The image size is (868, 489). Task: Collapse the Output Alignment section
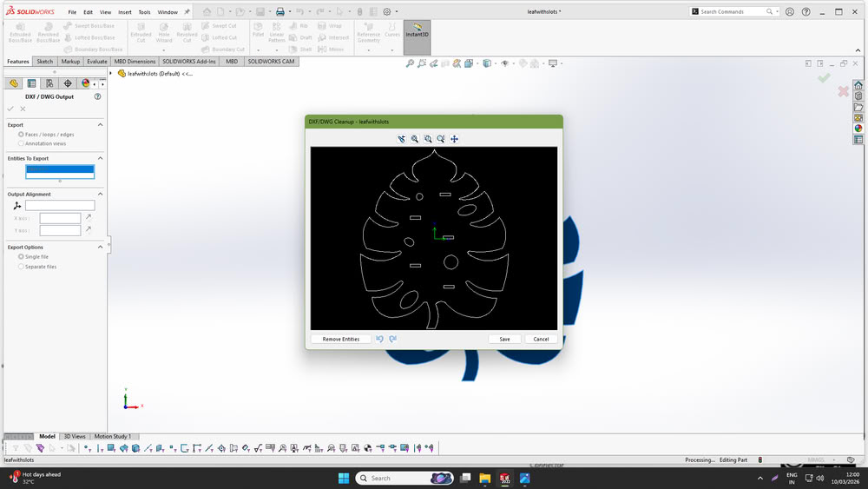(100, 195)
